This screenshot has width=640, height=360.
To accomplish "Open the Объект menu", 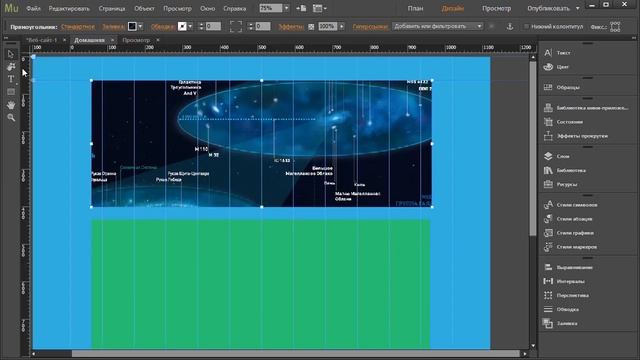I will pos(144,8).
